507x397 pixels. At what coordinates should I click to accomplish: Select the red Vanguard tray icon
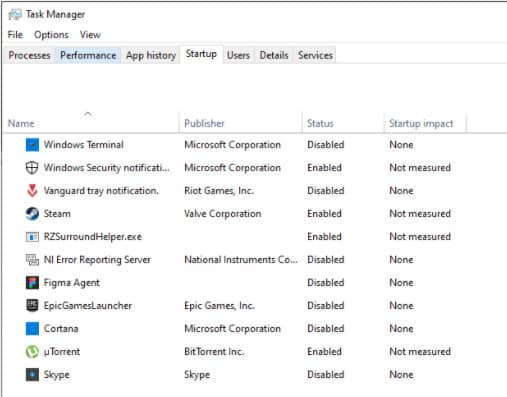click(x=32, y=191)
